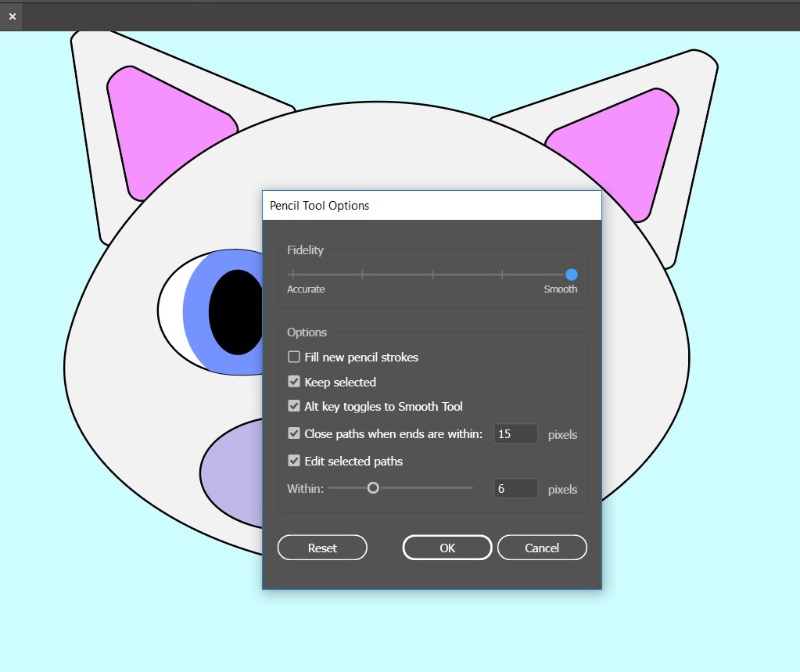The image size is (800, 672).
Task: Click the Within slider handle
Action: pyautogui.click(x=373, y=488)
